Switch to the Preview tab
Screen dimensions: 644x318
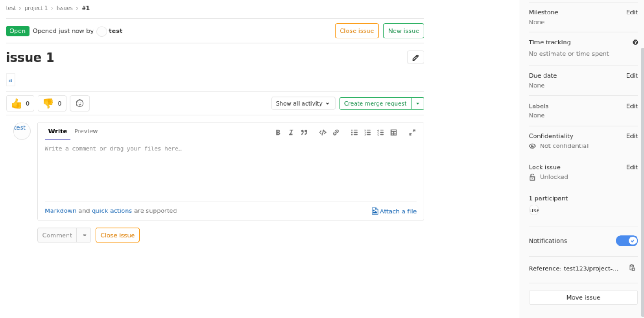86,131
